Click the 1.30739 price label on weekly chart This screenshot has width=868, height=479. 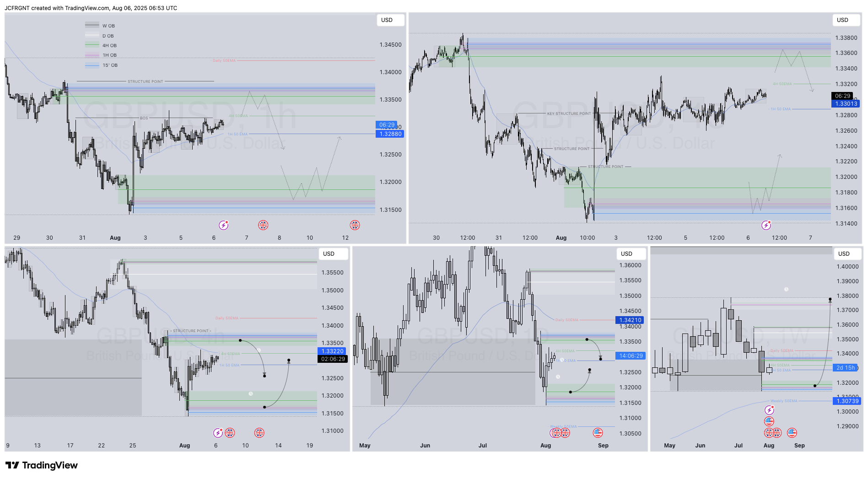tap(847, 401)
